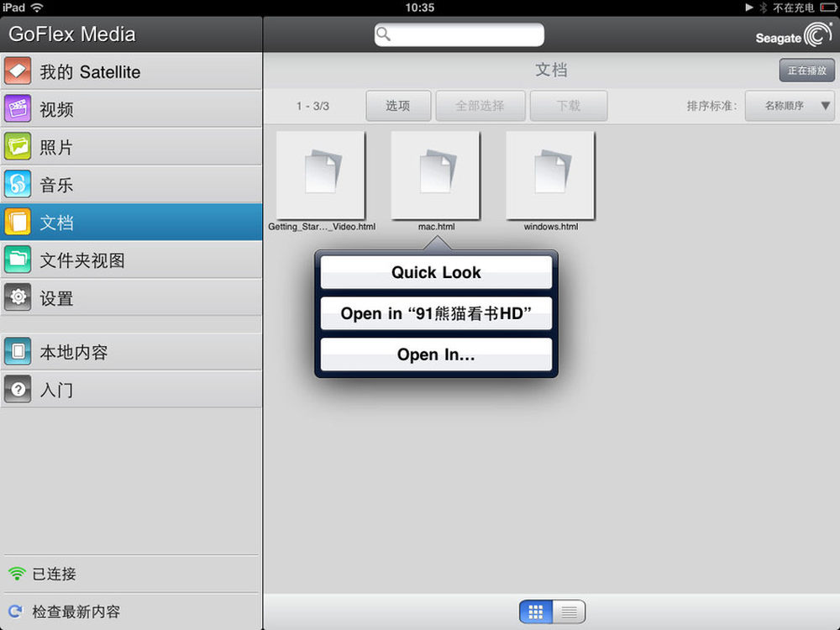Click 检查最新内容 refresh content icon
The image size is (840, 630).
(15, 612)
